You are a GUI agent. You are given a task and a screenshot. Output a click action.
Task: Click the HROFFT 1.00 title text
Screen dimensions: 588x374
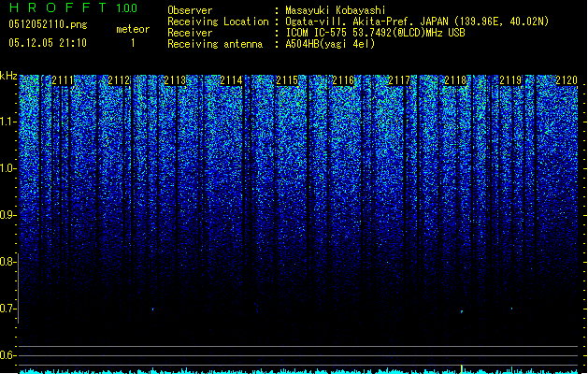[74, 7]
